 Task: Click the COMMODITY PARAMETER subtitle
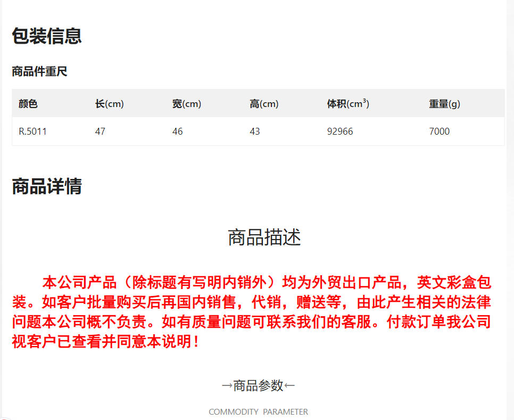coord(258,412)
